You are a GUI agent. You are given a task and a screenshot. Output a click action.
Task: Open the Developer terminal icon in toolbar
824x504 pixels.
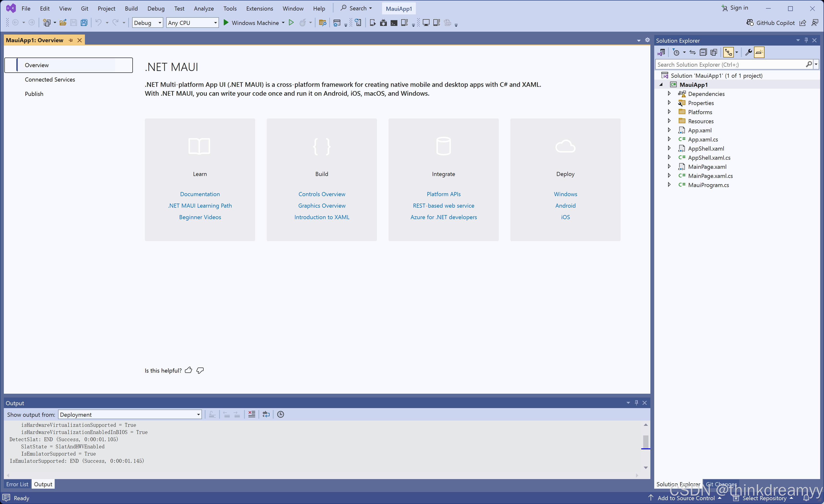tap(394, 23)
